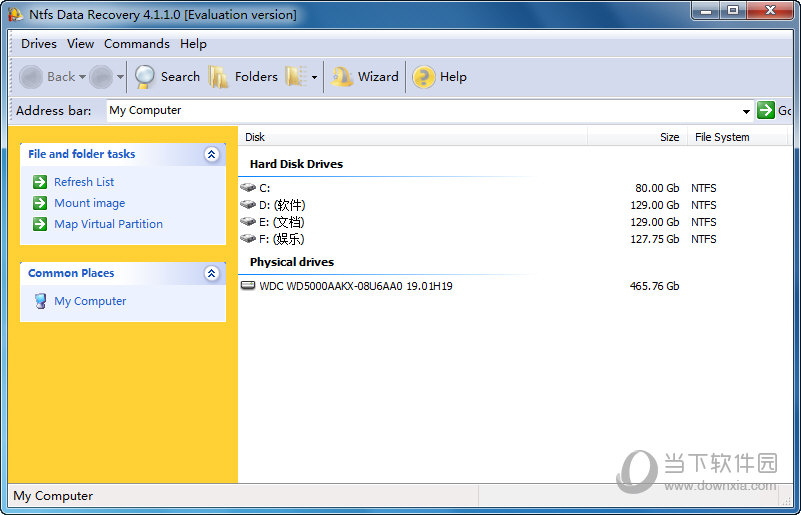Image resolution: width=801 pixels, height=515 pixels.
Task: Click the Refresh List link
Action: tap(84, 182)
